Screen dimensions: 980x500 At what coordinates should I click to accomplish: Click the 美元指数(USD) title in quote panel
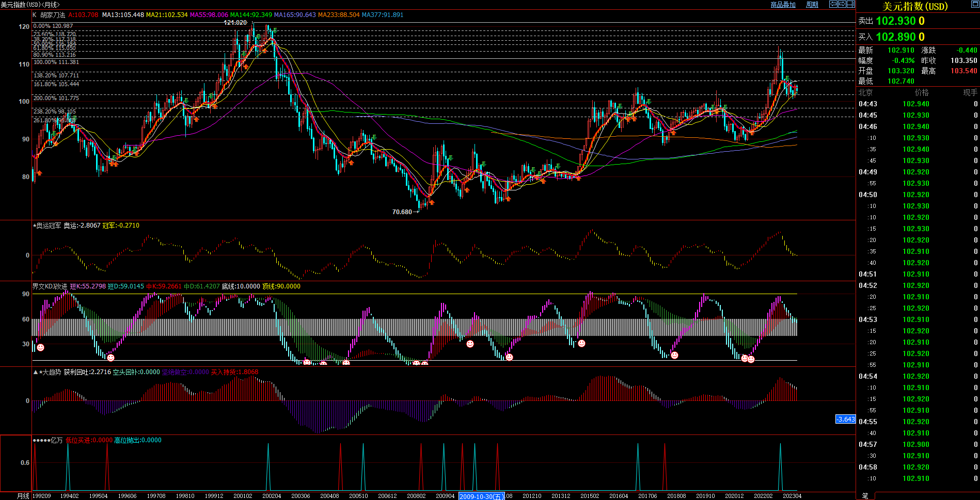coord(915,6)
